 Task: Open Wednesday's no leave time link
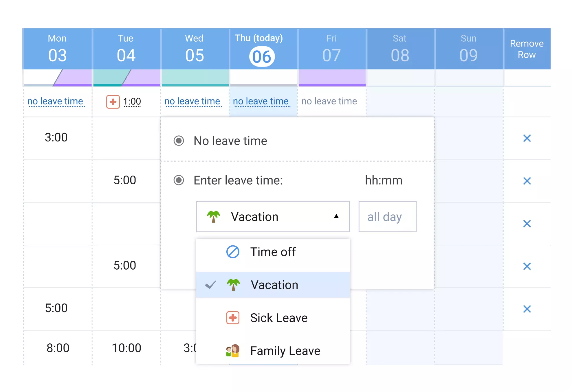pyautogui.click(x=192, y=101)
